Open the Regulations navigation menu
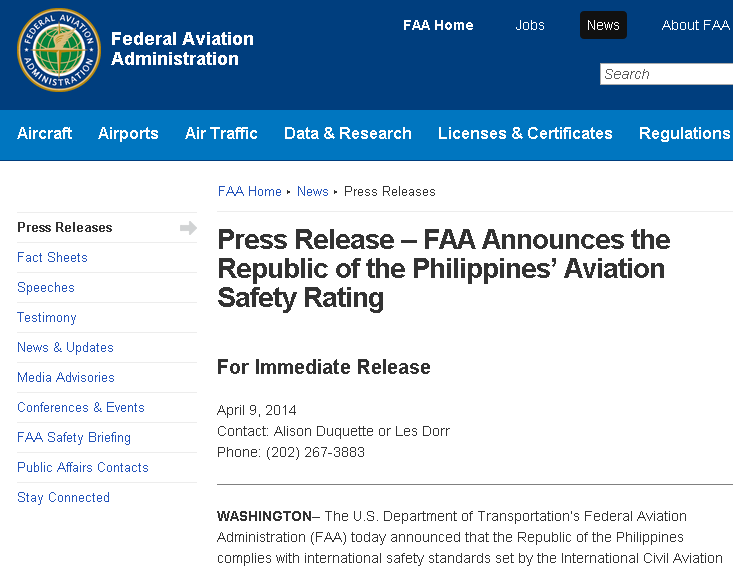733x569 pixels. (684, 134)
